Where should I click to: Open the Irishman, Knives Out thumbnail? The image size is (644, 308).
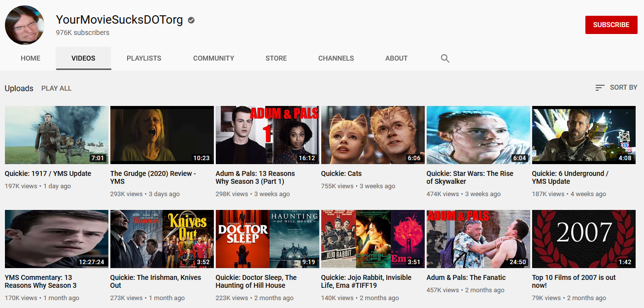pyautogui.click(x=162, y=239)
